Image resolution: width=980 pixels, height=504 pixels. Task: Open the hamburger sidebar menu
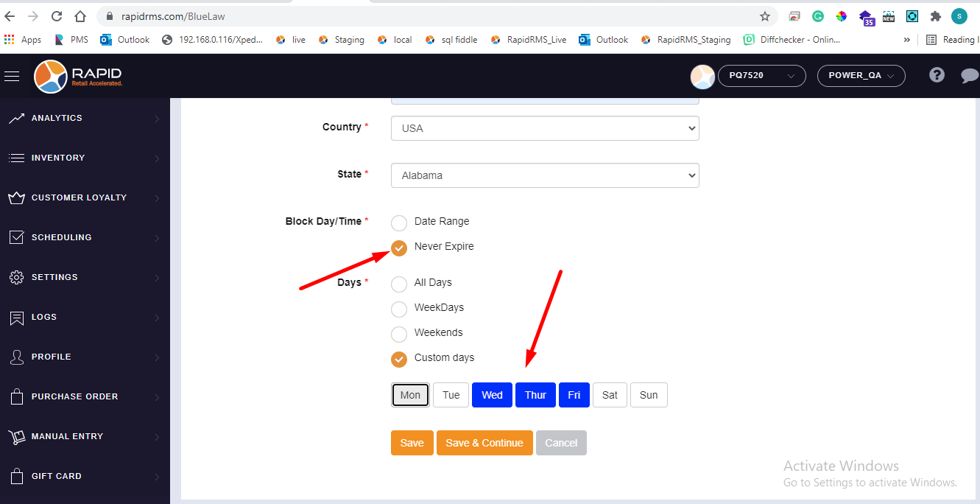[x=12, y=76]
